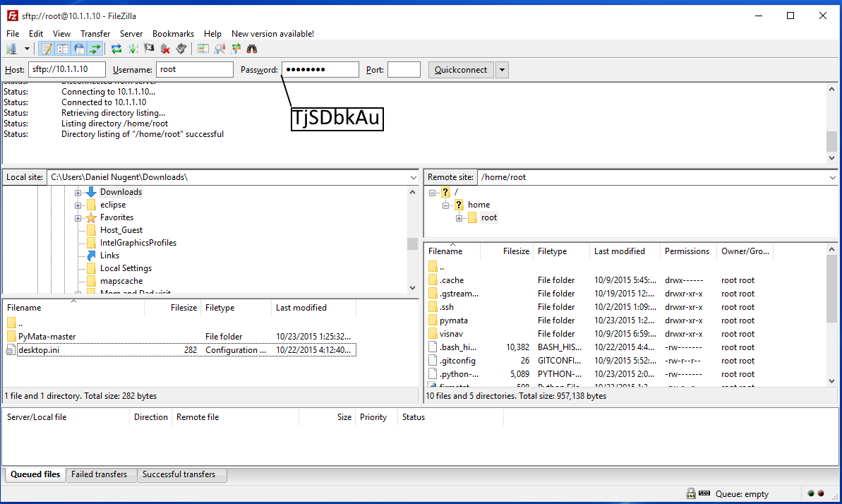
Task: Cancel current operation via toolbar icon
Action: 149,49
